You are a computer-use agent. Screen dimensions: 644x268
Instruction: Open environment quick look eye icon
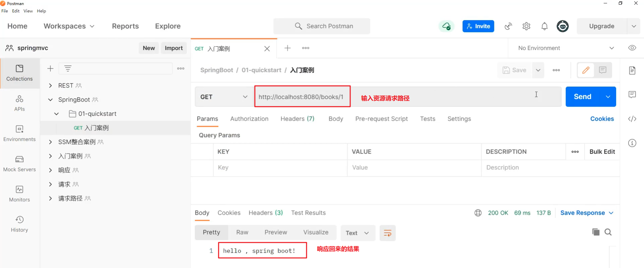[x=632, y=48]
